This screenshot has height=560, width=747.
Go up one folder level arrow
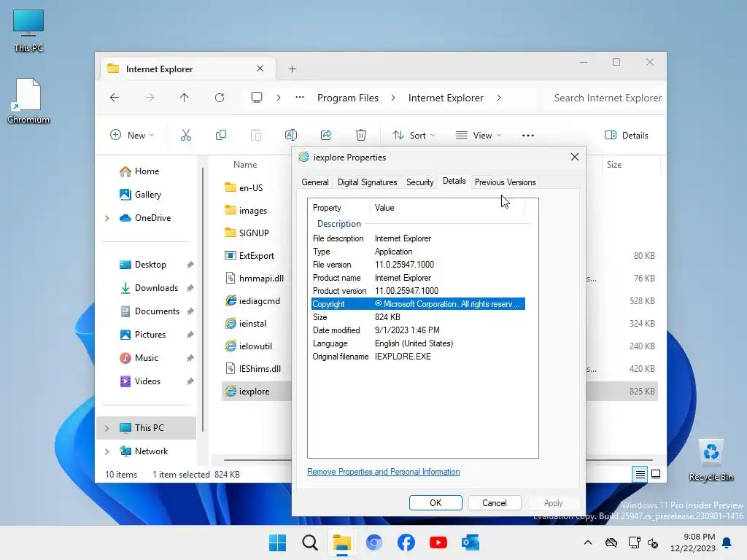(185, 98)
